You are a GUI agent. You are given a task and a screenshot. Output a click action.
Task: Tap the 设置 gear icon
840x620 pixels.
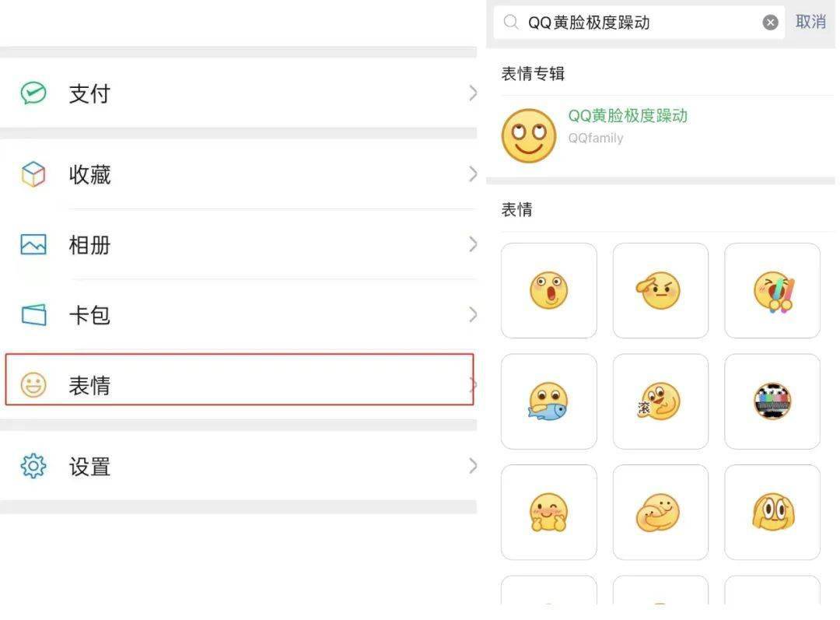click(x=33, y=466)
